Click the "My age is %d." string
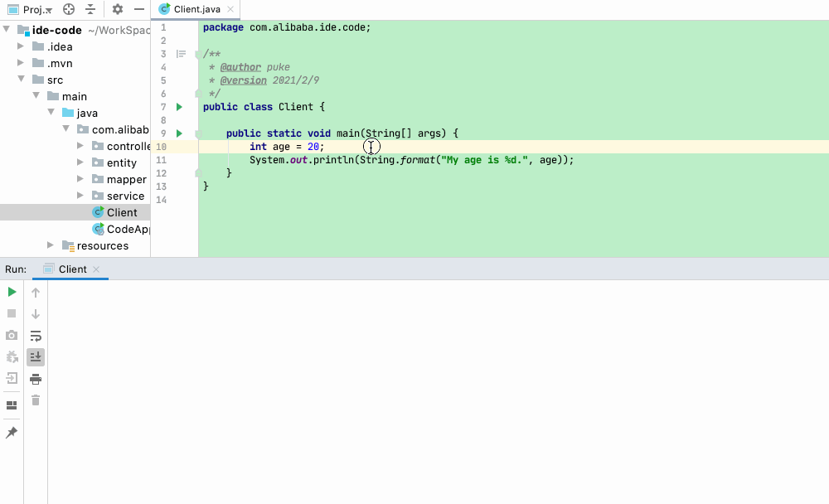The image size is (829, 504). (x=484, y=160)
